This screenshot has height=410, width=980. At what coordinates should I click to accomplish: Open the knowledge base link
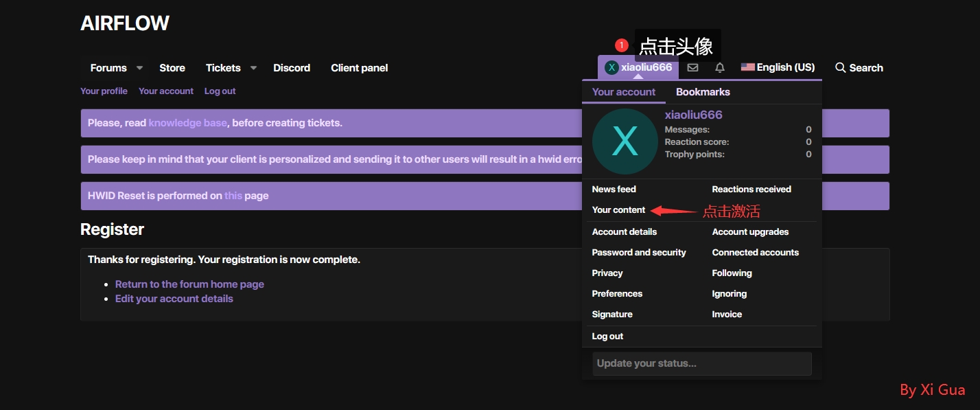187,123
